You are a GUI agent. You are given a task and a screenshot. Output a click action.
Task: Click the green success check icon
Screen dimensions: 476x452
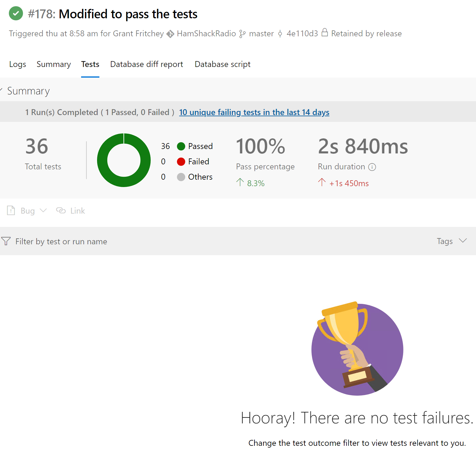(16, 14)
